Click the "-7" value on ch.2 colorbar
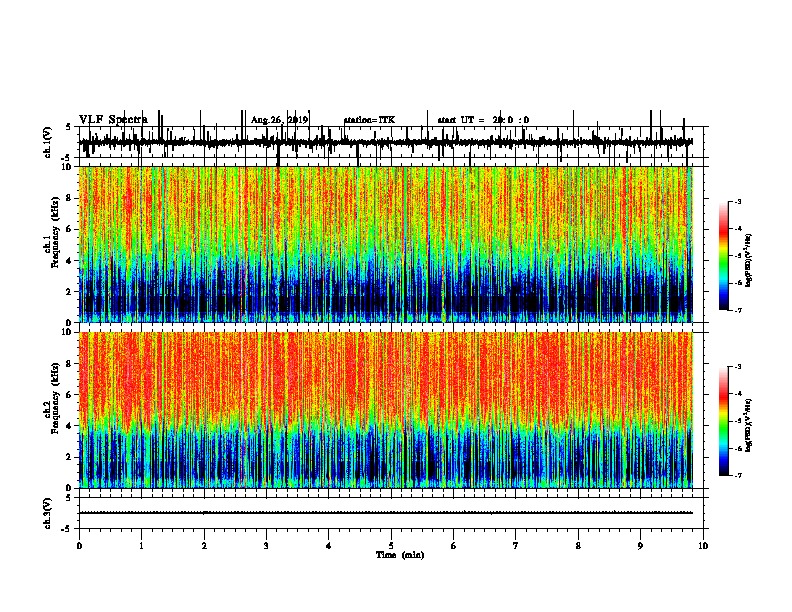The width and height of the screenshot is (792, 612). pos(738,476)
